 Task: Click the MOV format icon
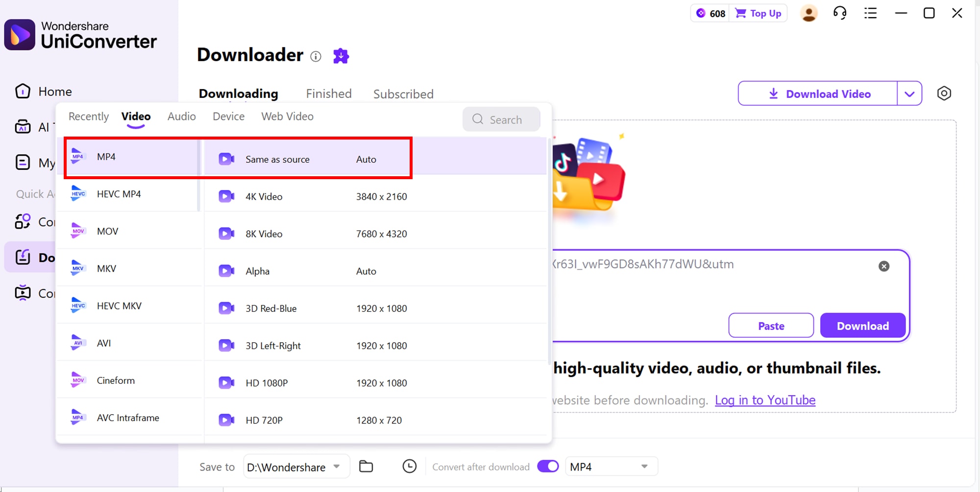click(78, 231)
